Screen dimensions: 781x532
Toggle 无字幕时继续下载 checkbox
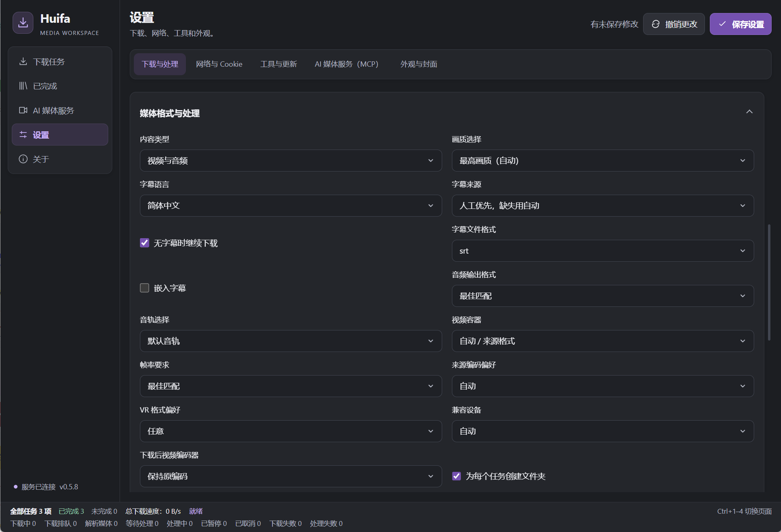(144, 243)
